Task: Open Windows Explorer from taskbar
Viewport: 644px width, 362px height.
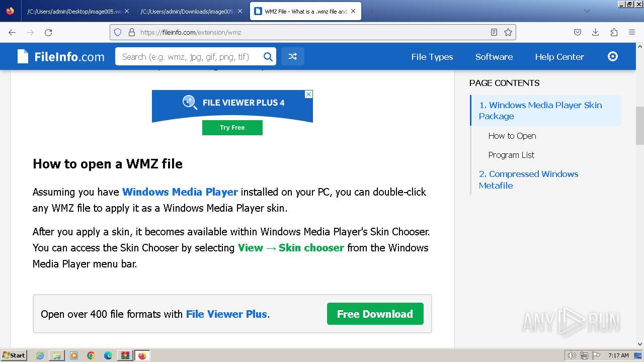Action: 57,355
